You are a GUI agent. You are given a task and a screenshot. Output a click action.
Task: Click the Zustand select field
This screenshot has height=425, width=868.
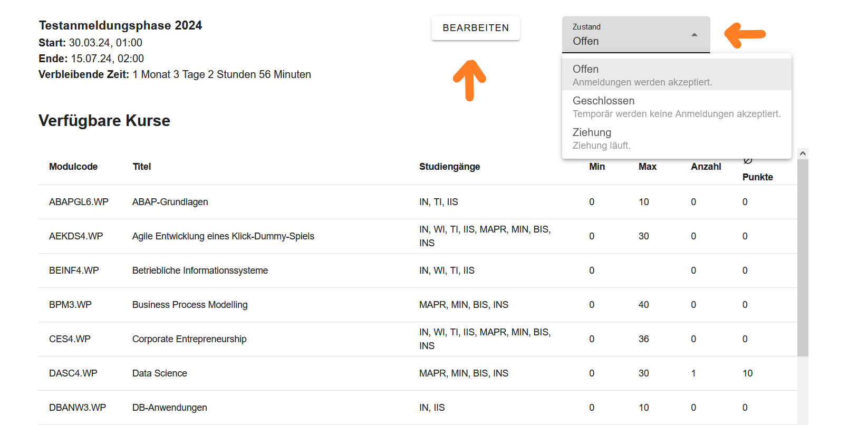pos(628,35)
